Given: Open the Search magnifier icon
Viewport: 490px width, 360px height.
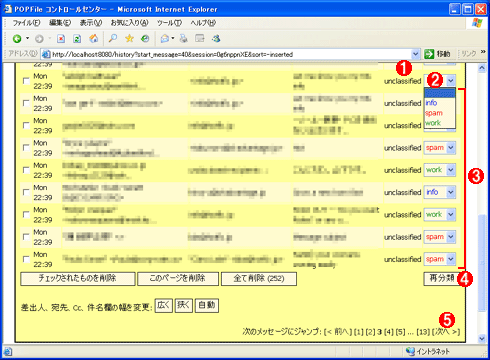Looking at the screenshot, I should point(113,39).
